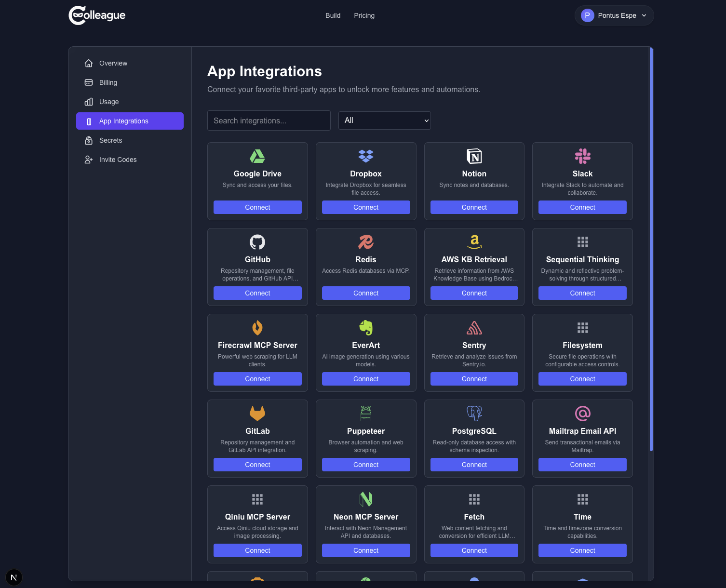Screen dimensions: 726x588
Task: Connect the Fetch integration
Action: click(474, 550)
